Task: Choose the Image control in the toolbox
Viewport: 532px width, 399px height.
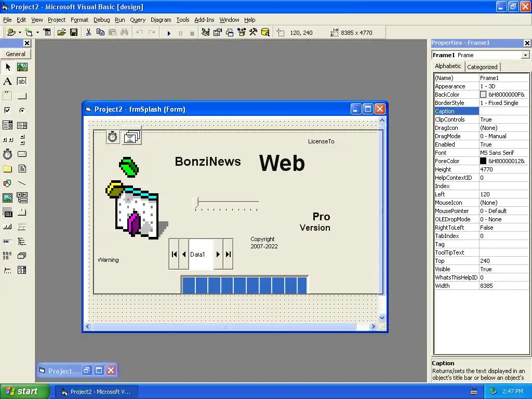Action: (x=8, y=198)
